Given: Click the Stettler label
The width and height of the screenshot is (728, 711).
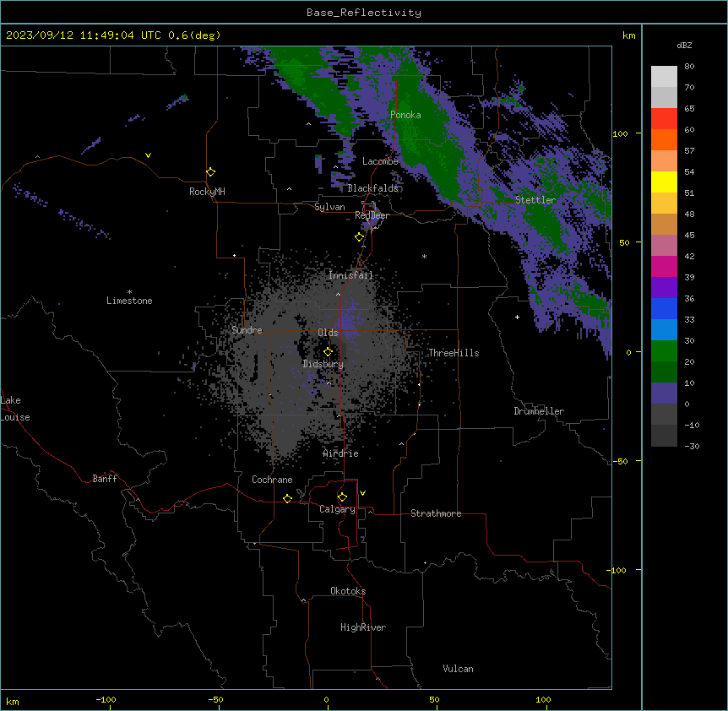Looking at the screenshot, I should (x=535, y=200).
